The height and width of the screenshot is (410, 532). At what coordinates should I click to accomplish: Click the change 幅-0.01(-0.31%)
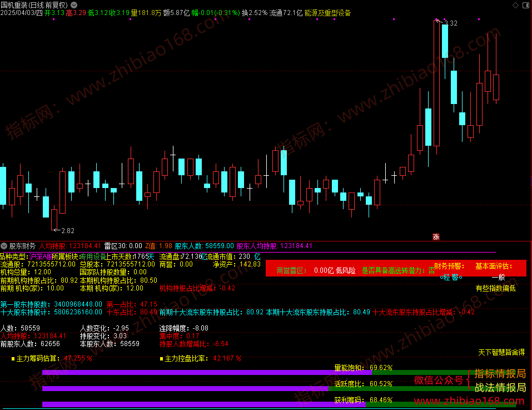point(216,13)
